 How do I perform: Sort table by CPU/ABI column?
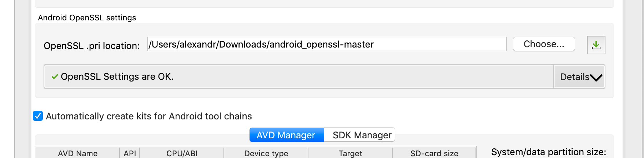(182, 153)
